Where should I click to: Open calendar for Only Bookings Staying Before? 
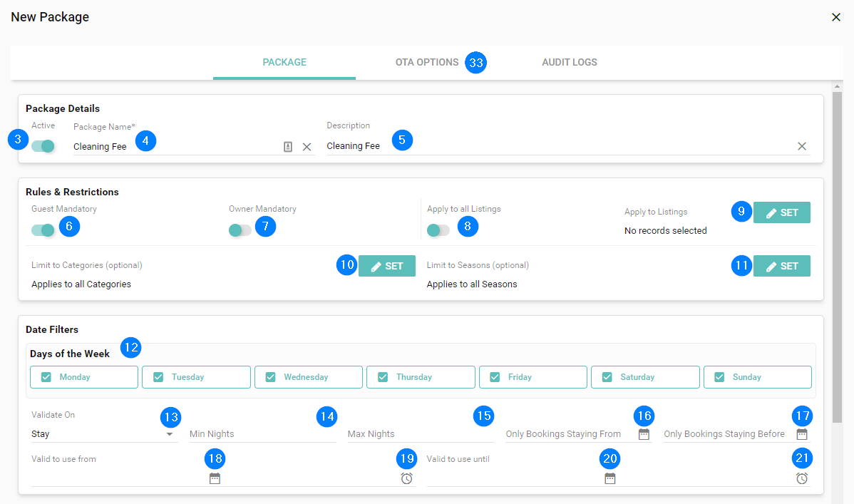coord(802,434)
